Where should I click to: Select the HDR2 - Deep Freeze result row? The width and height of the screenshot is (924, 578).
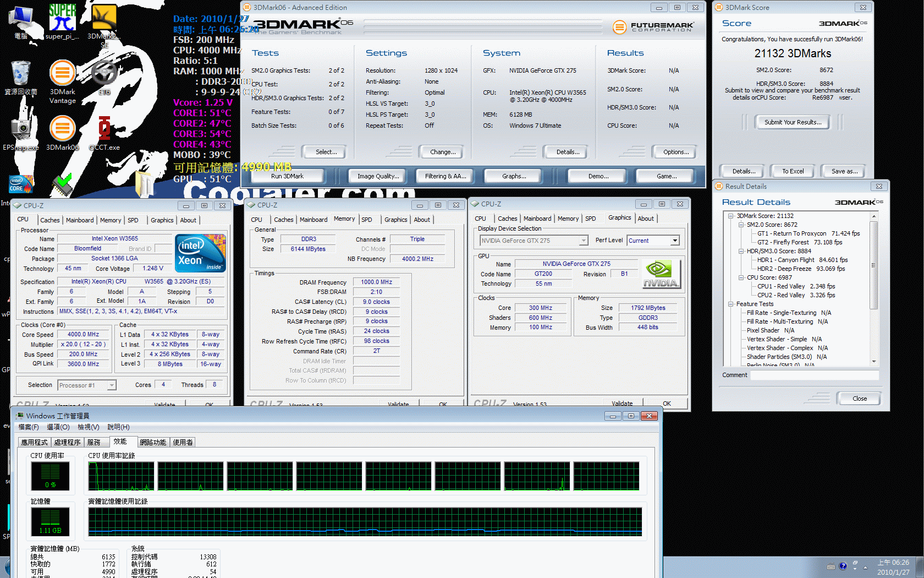[x=801, y=269]
